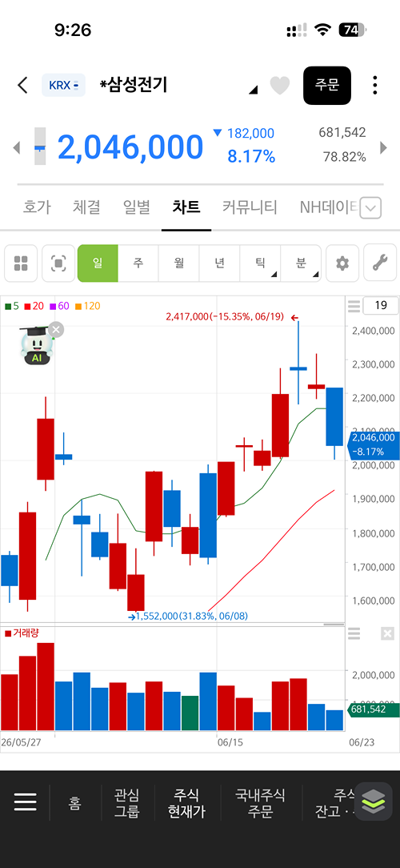This screenshot has width=400, height=868.
Task: Tap the high label 2,417,000 (-15.35%, 06/19)
Action: (225, 317)
